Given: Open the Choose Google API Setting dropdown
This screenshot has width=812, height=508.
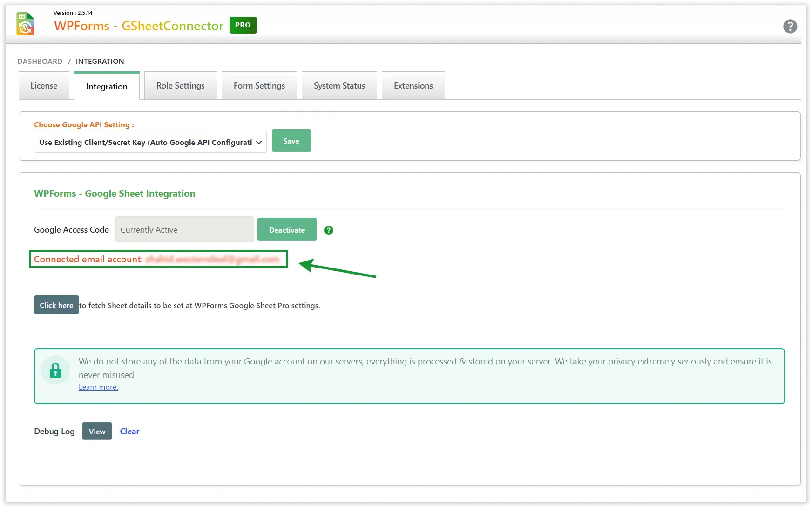Looking at the screenshot, I should (x=150, y=142).
